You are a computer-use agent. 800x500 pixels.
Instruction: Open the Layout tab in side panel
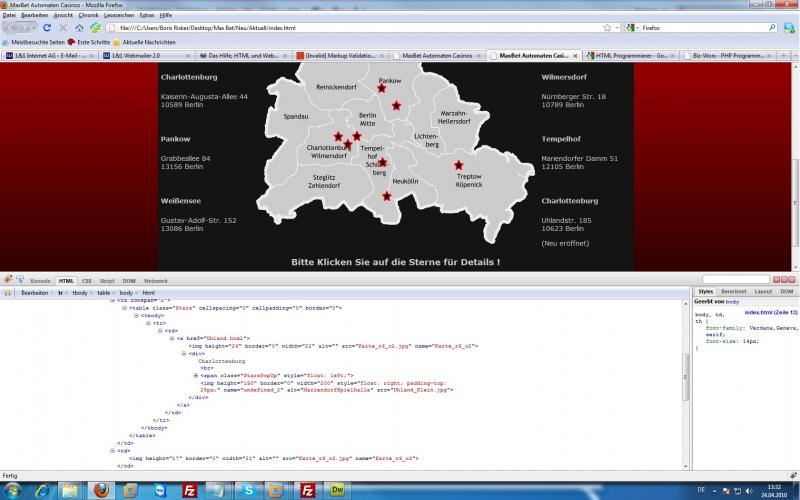click(x=763, y=290)
